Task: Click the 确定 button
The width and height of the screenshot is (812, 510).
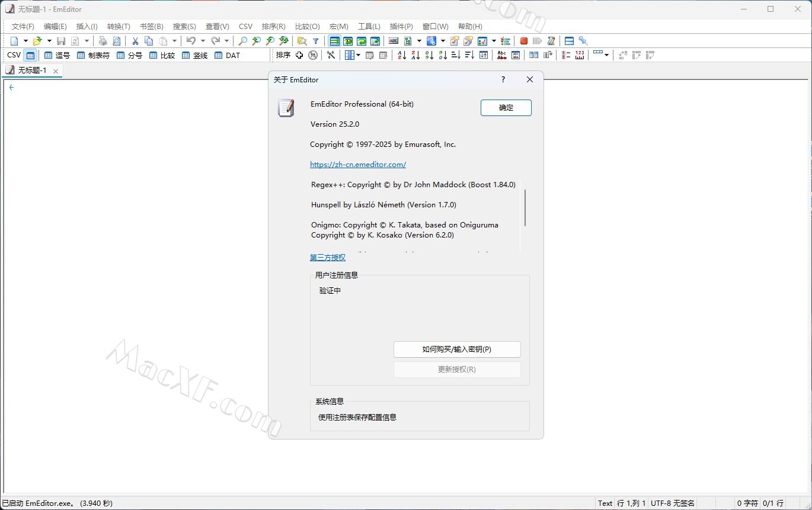Action: (506, 108)
